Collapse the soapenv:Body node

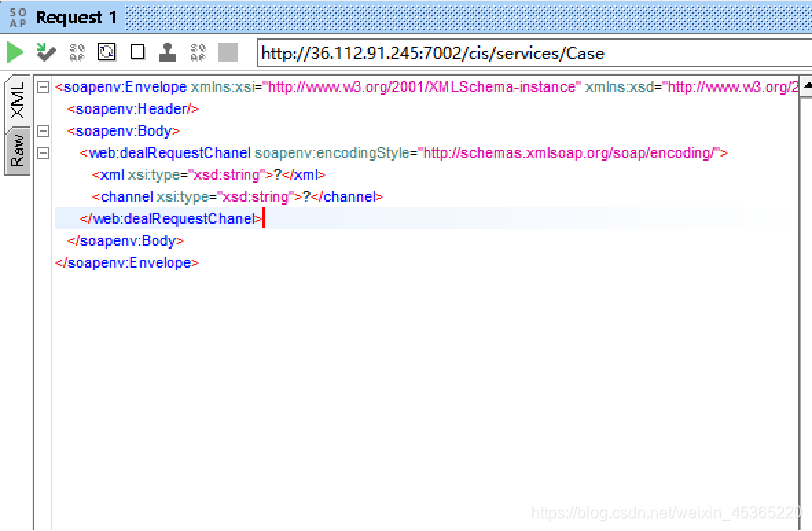point(43,131)
